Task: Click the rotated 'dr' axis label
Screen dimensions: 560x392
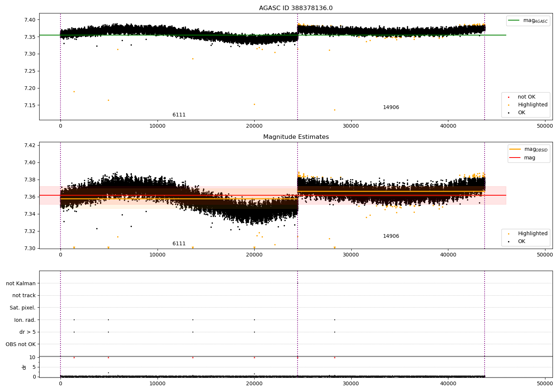Action: tap(24, 367)
